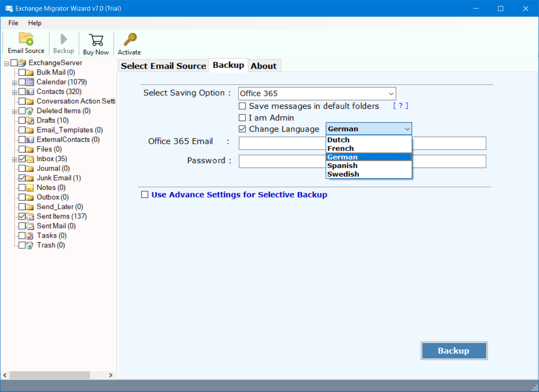This screenshot has height=392, width=539.
Task: Check the Calendar folder checkbox
Action: pyautogui.click(x=22, y=82)
